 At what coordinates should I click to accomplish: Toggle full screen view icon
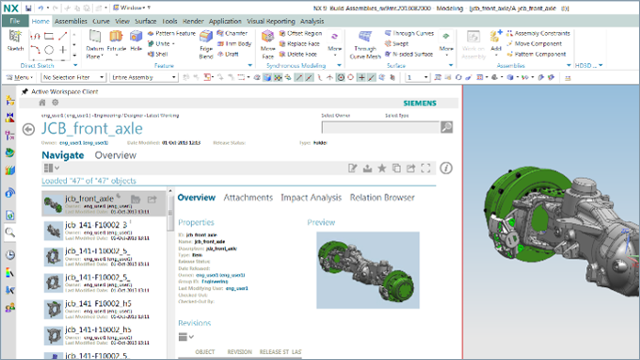(426, 168)
